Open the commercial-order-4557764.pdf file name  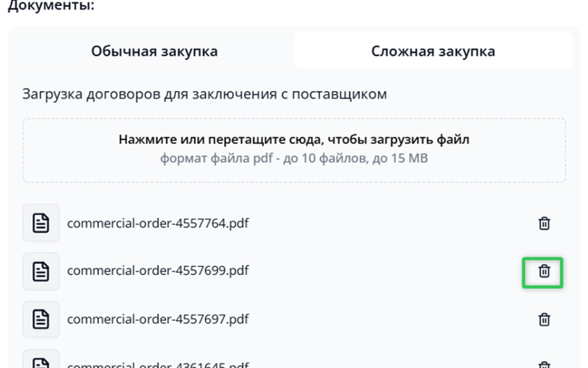coord(158,223)
